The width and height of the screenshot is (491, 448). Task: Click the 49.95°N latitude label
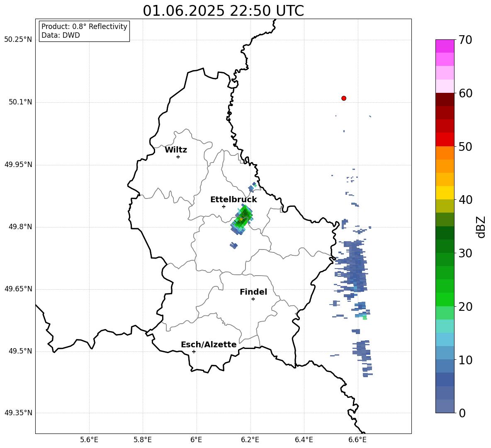tap(18, 165)
